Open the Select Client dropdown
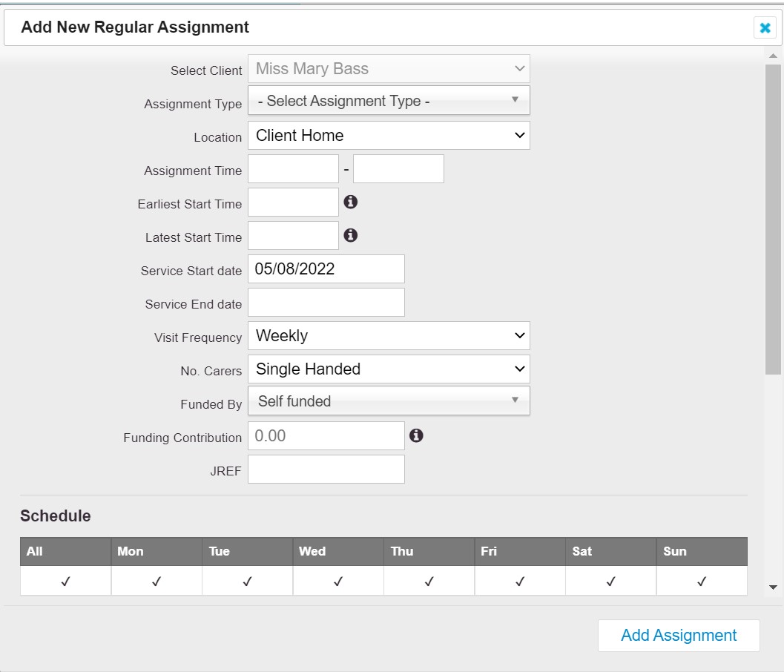The height and width of the screenshot is (672, 784). (x=389, y=68)
